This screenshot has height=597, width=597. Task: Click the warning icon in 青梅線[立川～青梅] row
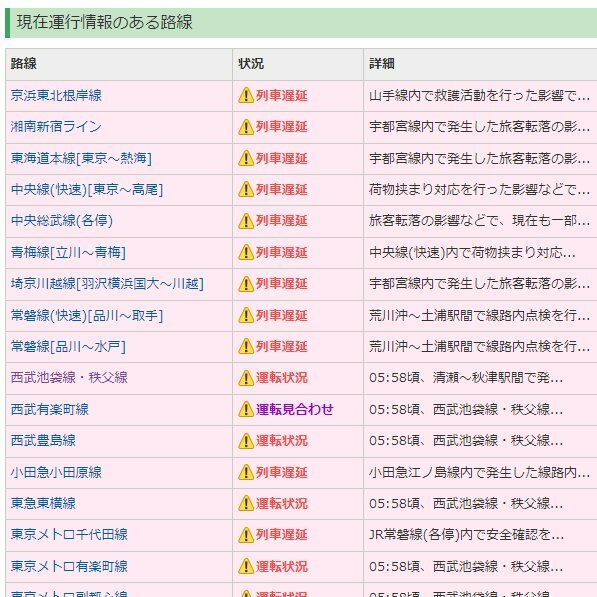246,252
